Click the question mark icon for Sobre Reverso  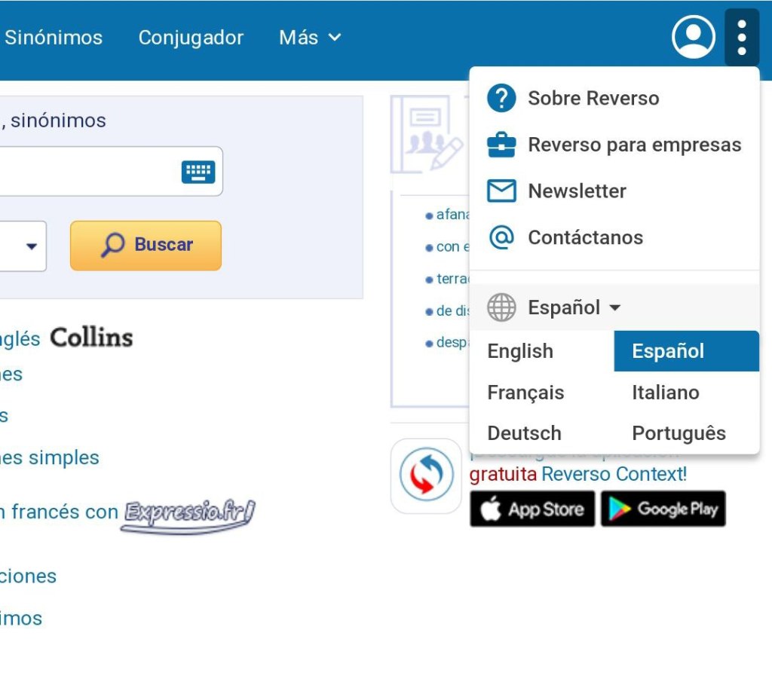[x=501, y=98]
